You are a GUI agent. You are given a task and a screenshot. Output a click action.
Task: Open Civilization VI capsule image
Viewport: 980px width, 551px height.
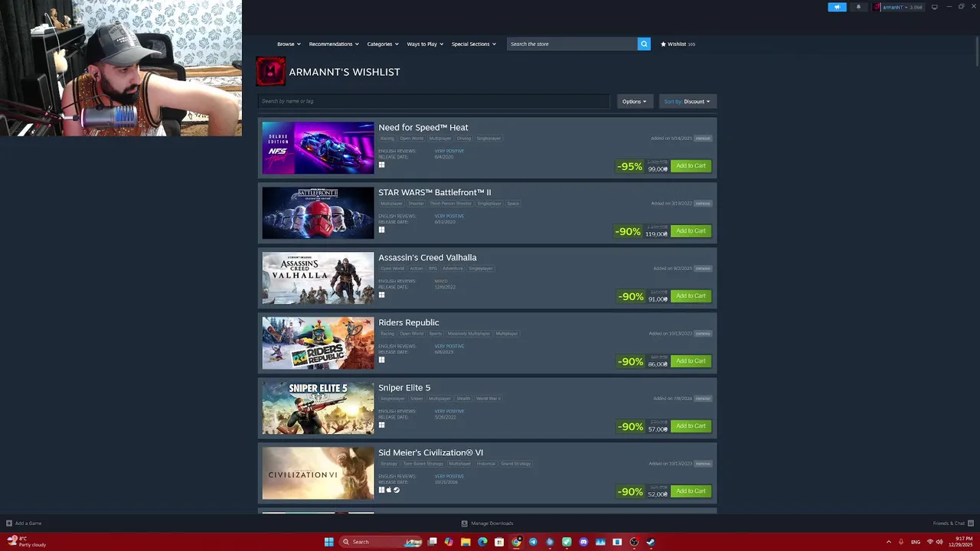pos(318,473)
